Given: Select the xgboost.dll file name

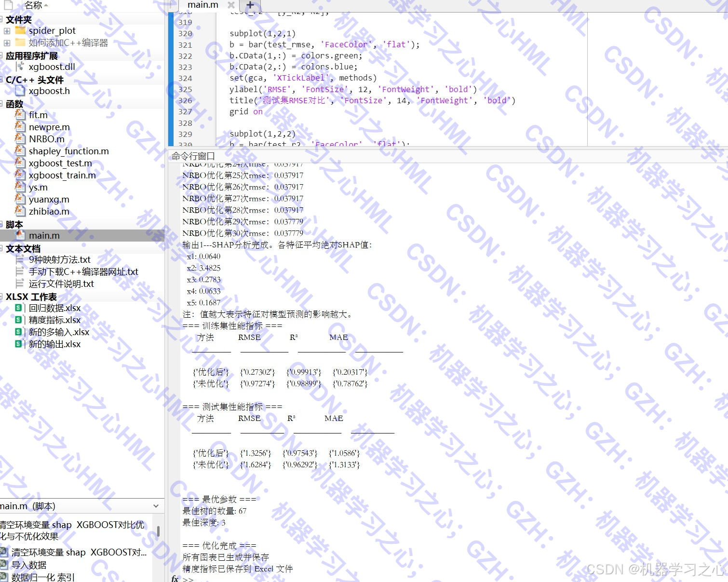Looking at the screenshot, I should click(52, 67).
